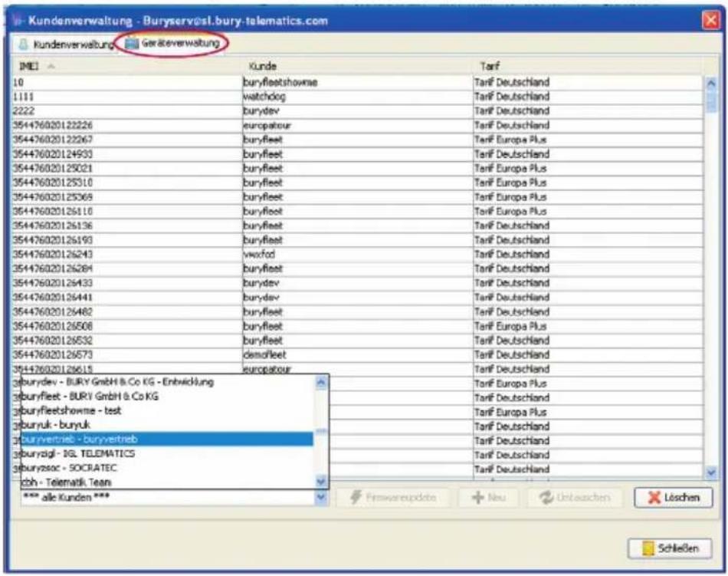Image resolution: width=728 pixels, height=576 pixels.
Task: Select IMEI 354476020126193 cell
Action: click(127, 240)
